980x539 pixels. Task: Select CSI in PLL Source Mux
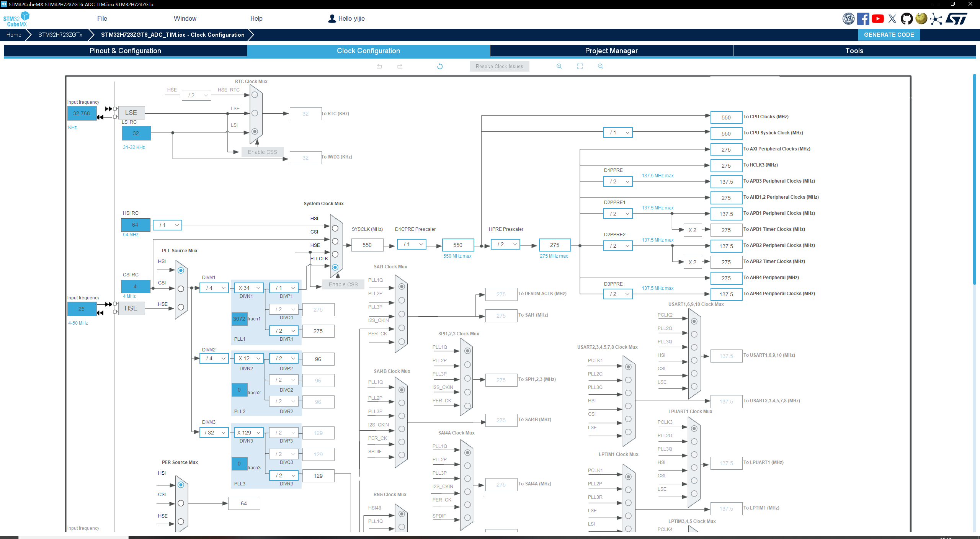tap(181, 289)
